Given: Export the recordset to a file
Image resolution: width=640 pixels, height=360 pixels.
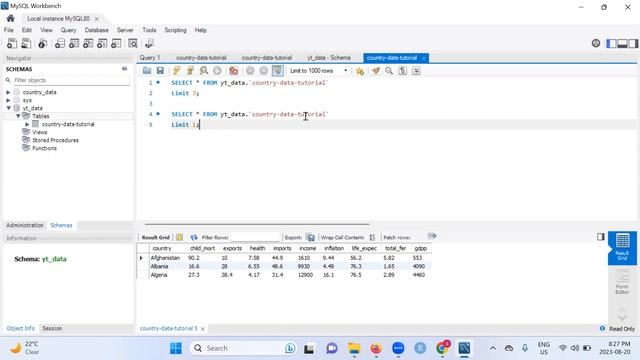Looking at the screenshot, I should point(311,237).
